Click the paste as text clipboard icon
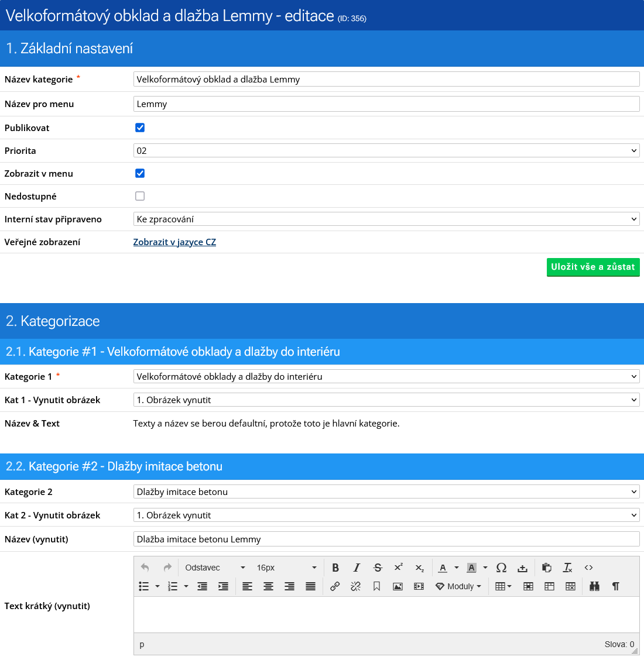 (x=547, y=568)
